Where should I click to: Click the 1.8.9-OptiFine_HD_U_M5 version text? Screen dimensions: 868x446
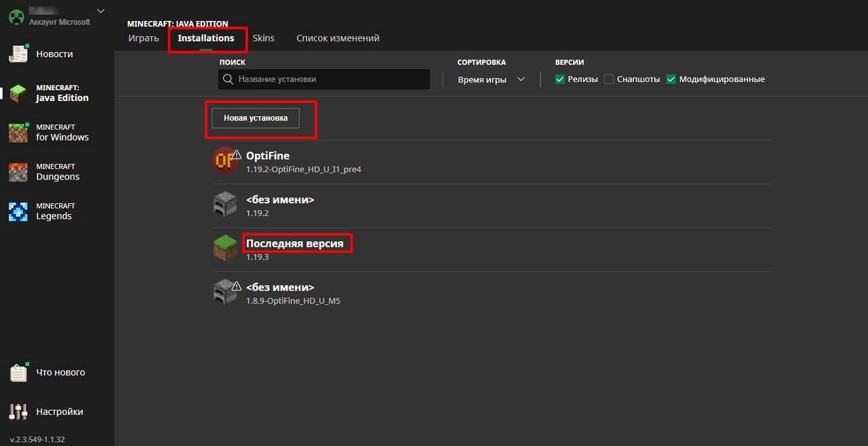293,301
